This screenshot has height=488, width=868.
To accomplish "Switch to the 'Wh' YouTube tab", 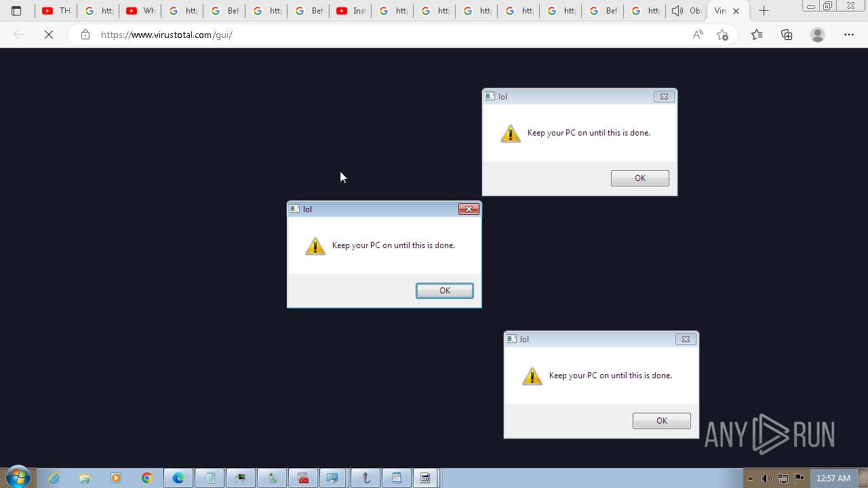I will coord(140,11).
